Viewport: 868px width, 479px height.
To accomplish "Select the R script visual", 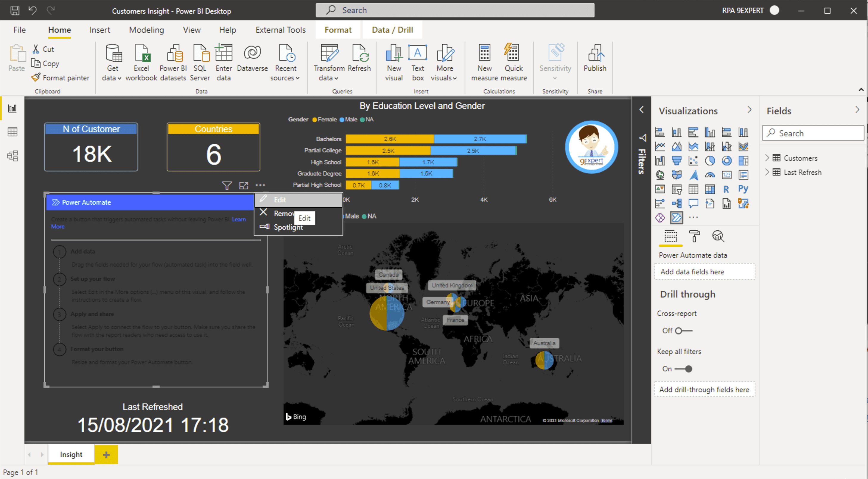I will [727, 189].
